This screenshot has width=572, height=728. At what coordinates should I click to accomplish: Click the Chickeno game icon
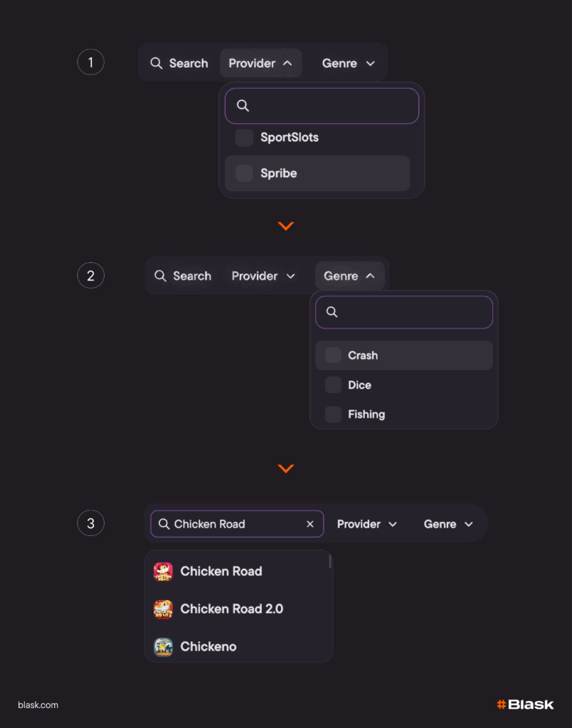[x=163, y=647]
